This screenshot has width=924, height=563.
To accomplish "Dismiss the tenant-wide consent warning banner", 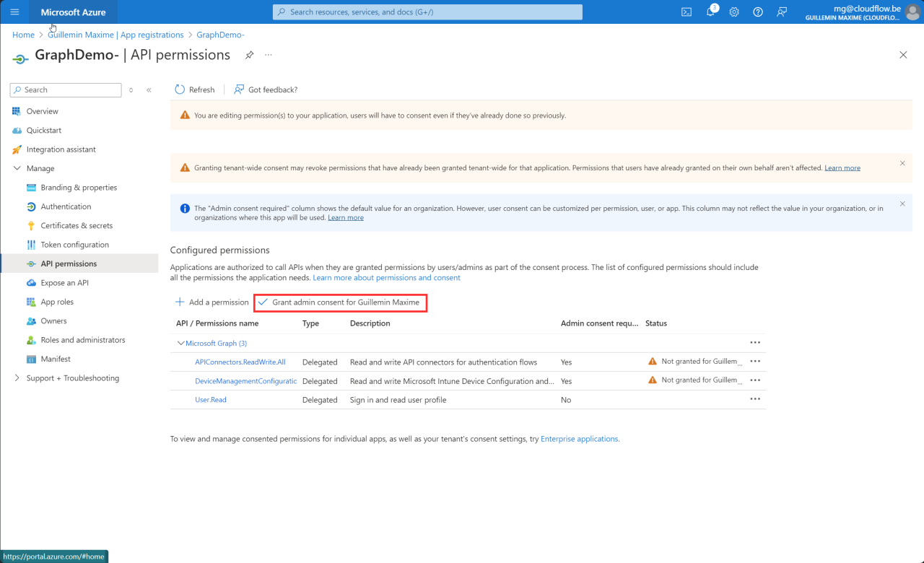I will point(902,164).
